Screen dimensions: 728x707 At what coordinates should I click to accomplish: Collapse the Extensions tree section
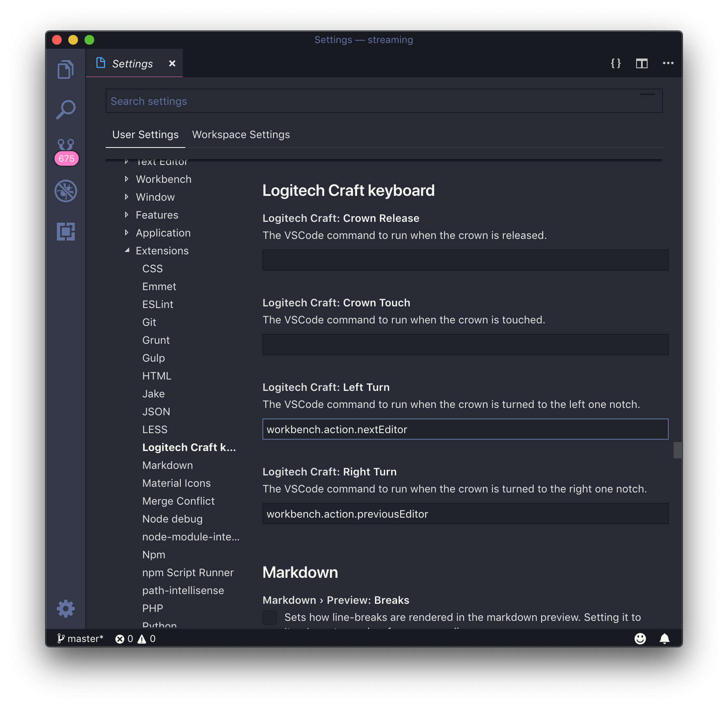[x=127, y=251]
